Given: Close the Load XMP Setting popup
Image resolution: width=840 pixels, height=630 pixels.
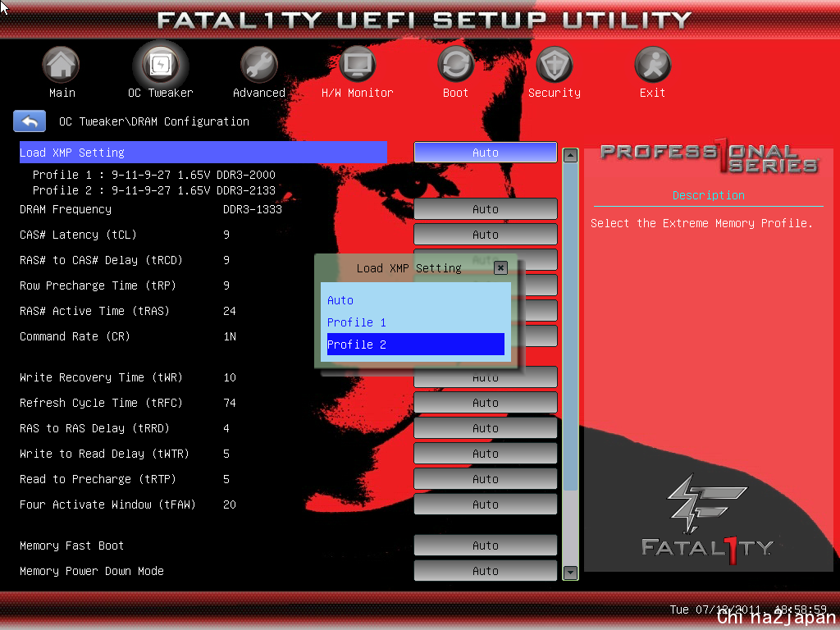Looking at the screenshot, I should (x=500, y=267).
